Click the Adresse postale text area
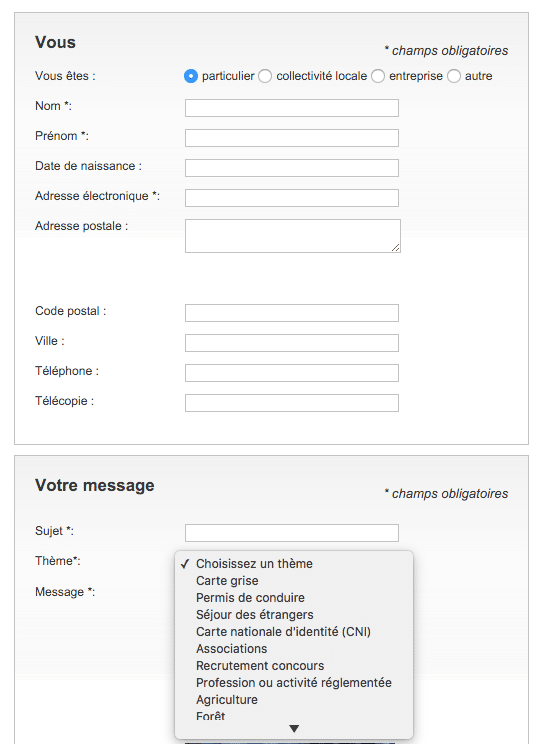Viewport: 543px width, 744px height. click(293, 236)
